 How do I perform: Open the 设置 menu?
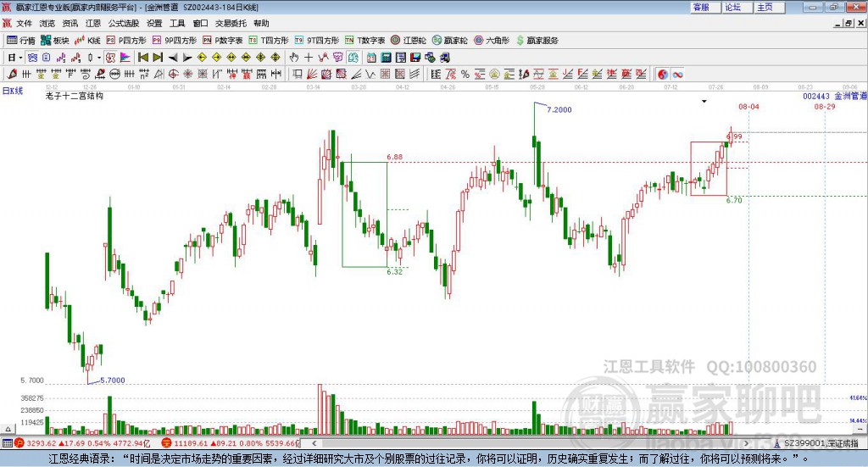click(154, 23)
